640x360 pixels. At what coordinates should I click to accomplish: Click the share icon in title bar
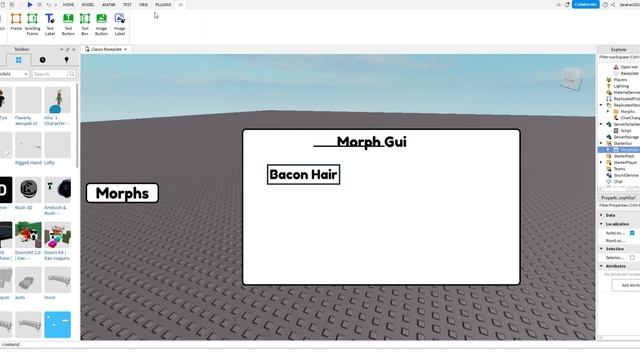[613, 4]
